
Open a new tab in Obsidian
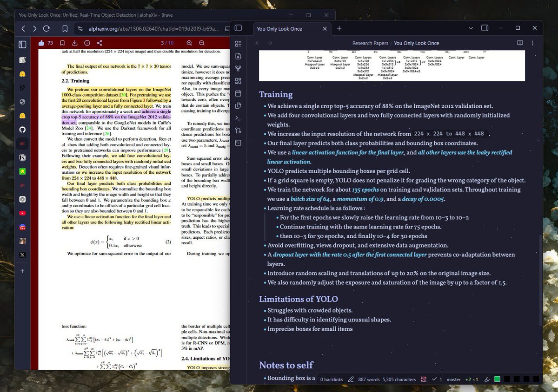pyautogui.click(x=339, y=28)
